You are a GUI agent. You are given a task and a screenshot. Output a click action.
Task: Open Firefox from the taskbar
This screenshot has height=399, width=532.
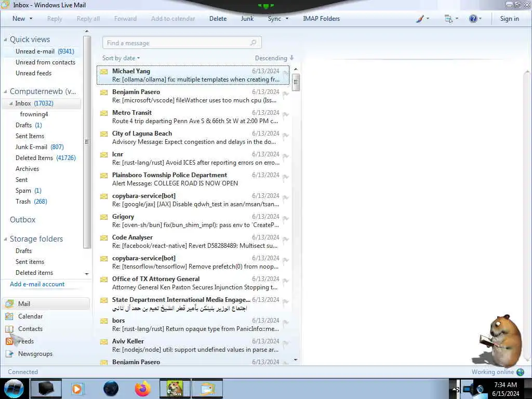[142, 389]
